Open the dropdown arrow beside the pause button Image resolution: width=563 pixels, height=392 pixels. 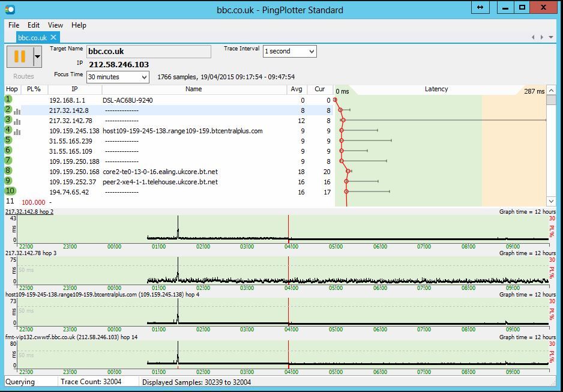(x=37, y=56)
